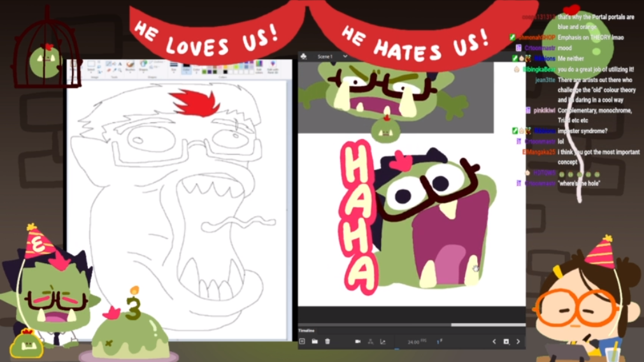The width and height of the screenshot is (644, 362).
Task: Expand the Shape fill dropdown in Paint
Action: point(155,67)
